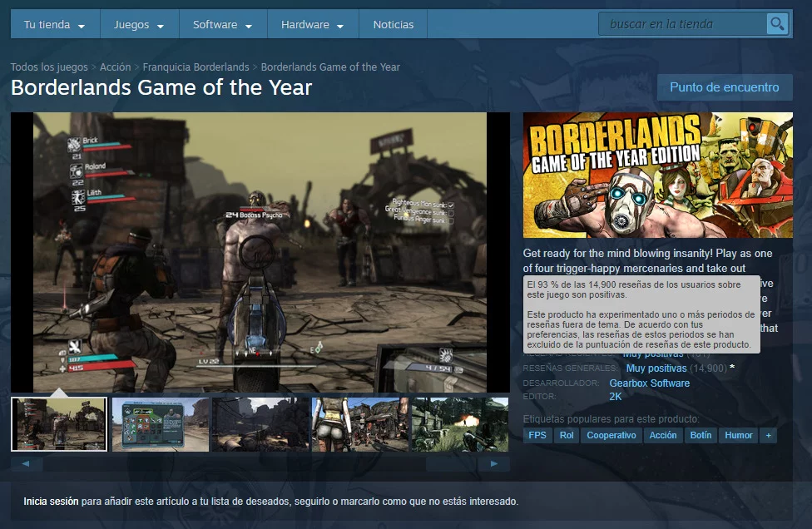Open the Tu tienda dropdown menu

(54, 24)
